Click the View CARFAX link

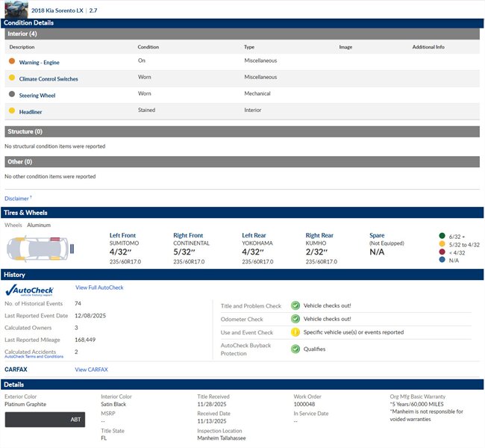tap(91, 370)
